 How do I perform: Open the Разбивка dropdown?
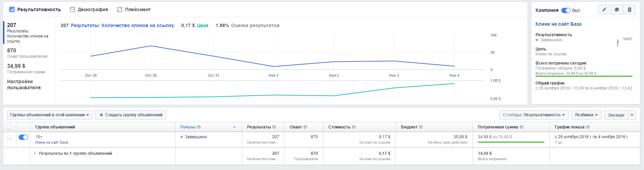pyautogui.click(x=586, y=115)
